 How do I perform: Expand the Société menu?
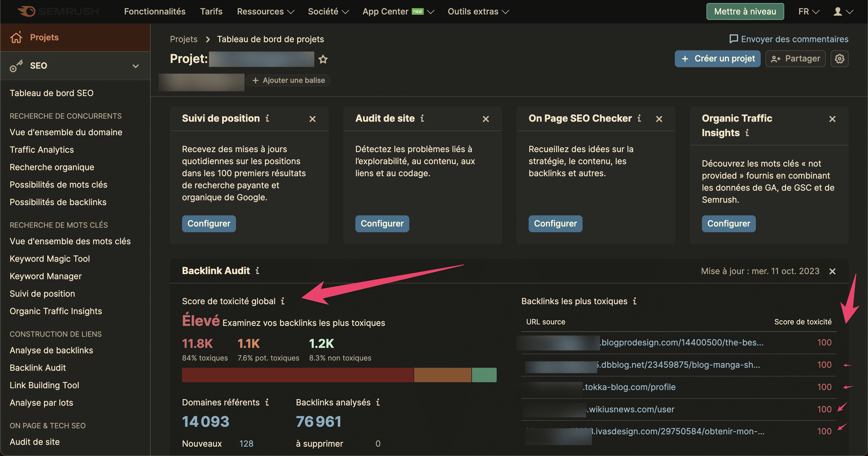pos(328,11)
